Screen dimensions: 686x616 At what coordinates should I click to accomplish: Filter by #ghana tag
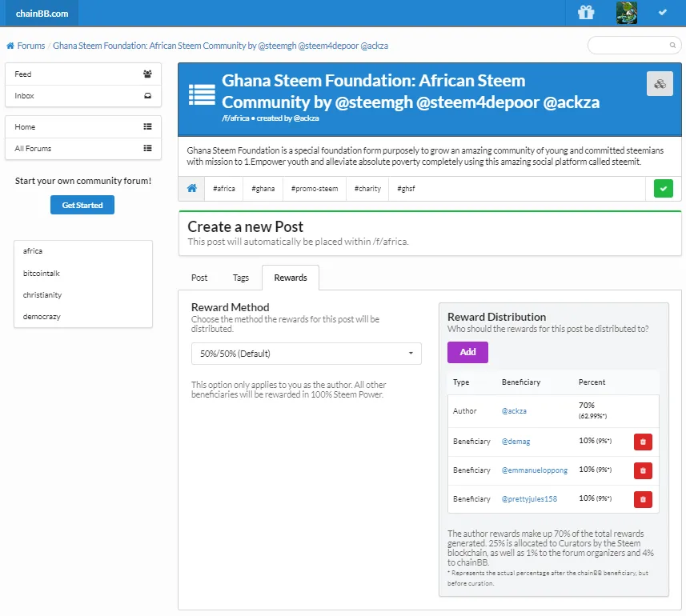click(263, 189)
